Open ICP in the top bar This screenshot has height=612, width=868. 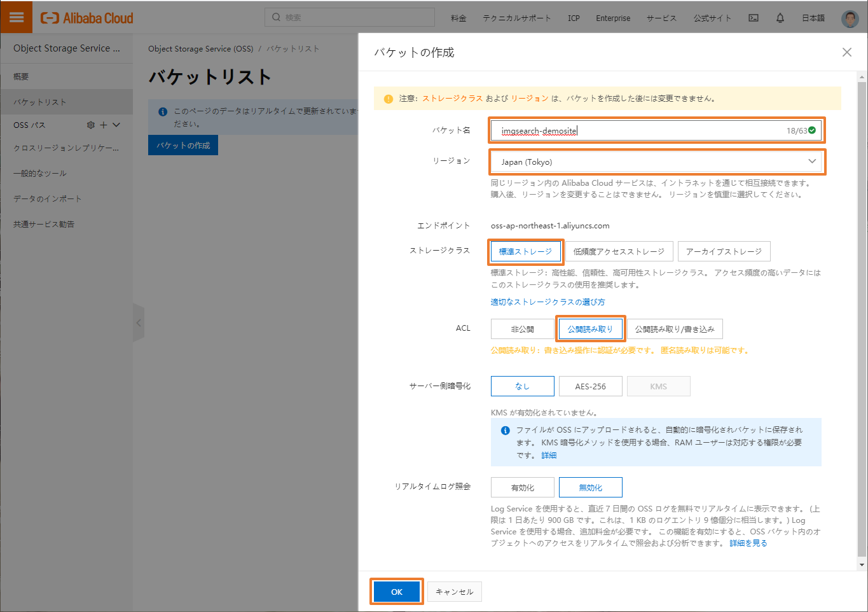coord(574,18)
